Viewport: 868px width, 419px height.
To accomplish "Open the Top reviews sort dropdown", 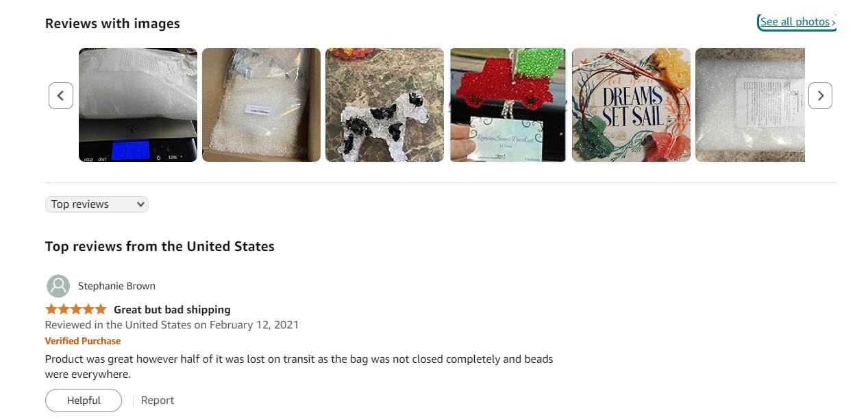I will pyautogui.click(x=97, y=204).
